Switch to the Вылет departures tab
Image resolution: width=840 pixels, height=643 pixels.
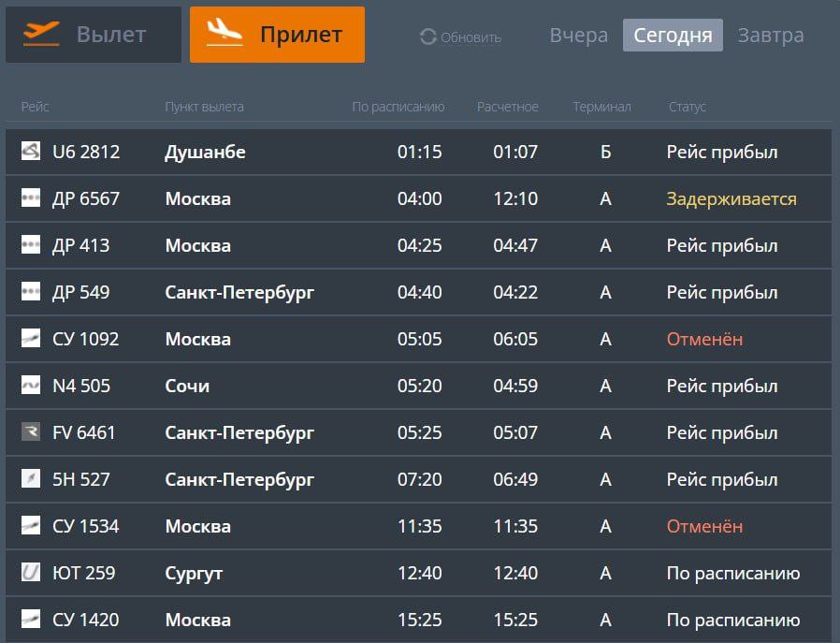tap(94, 35)
